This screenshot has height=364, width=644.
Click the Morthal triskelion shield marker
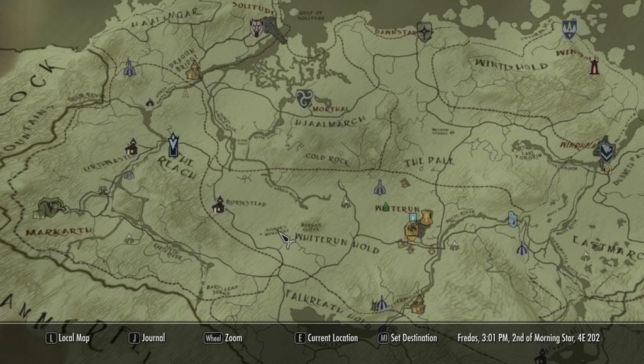tap(304, 98)
